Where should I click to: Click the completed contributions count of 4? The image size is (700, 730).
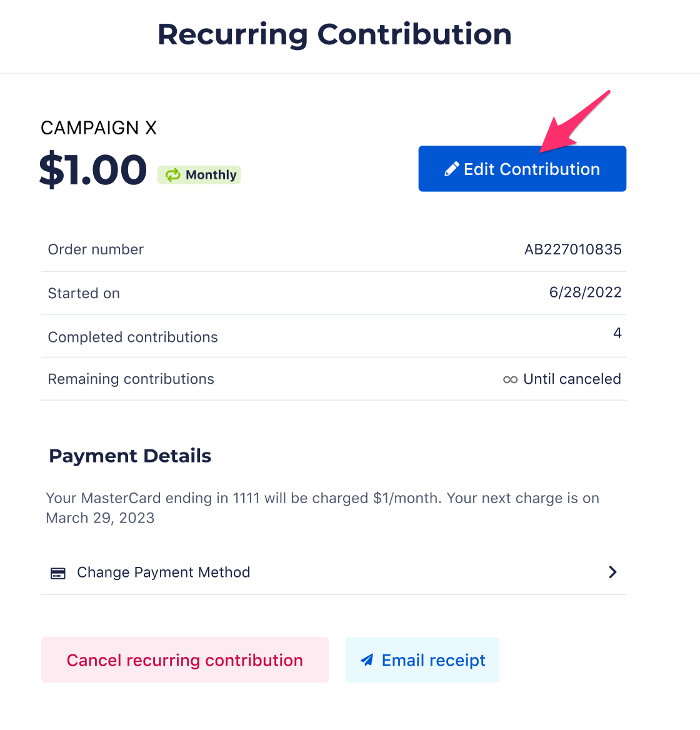617,333
